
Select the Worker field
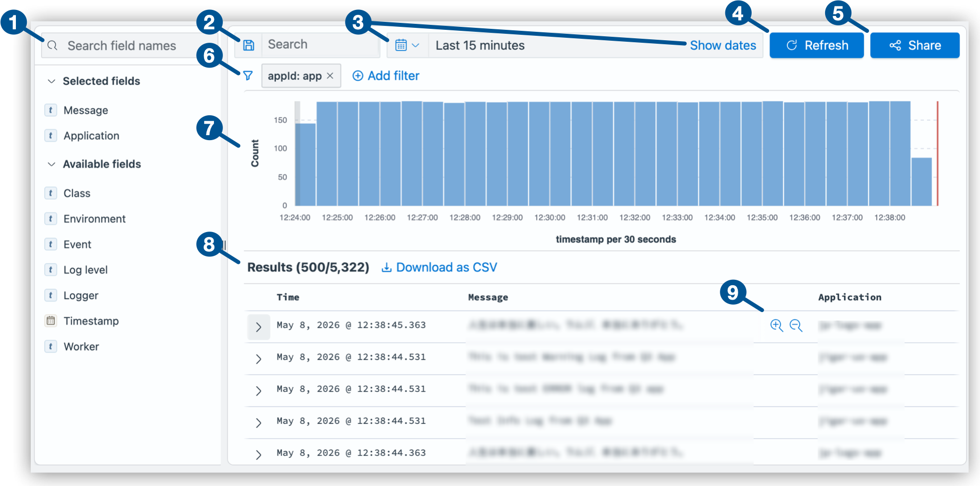coord(81,347)
